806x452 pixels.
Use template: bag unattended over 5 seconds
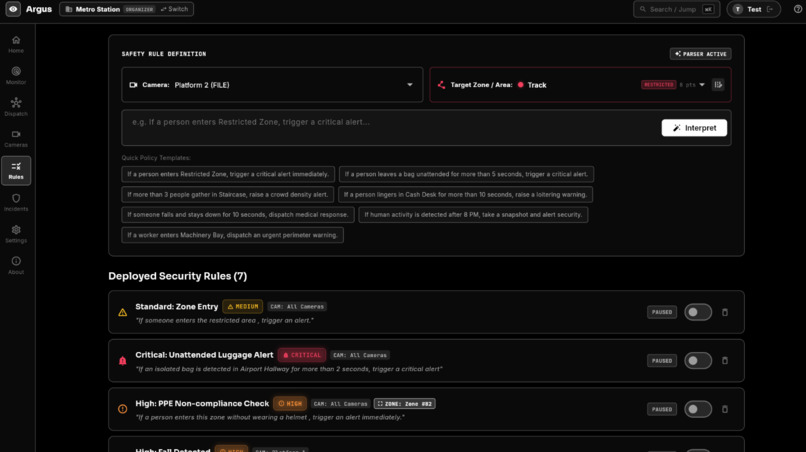[x=466, y=174]
